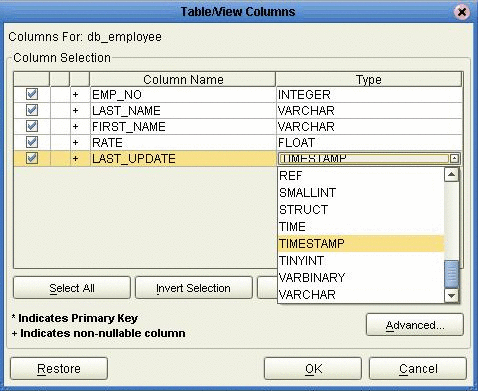Click the VARCHAR type cell for LAST_NAME
This screenshot has width=478, height=391.
pos(369,111)
